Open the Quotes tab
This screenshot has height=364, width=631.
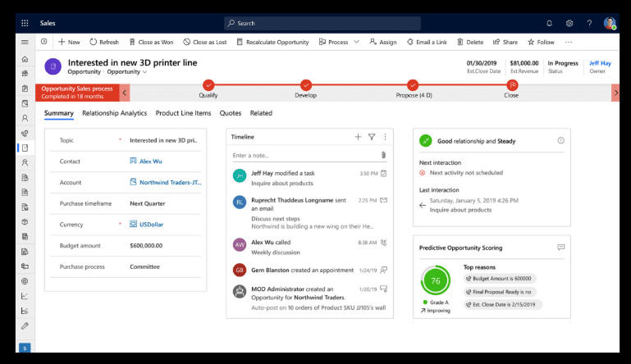[x=231, y=113]
